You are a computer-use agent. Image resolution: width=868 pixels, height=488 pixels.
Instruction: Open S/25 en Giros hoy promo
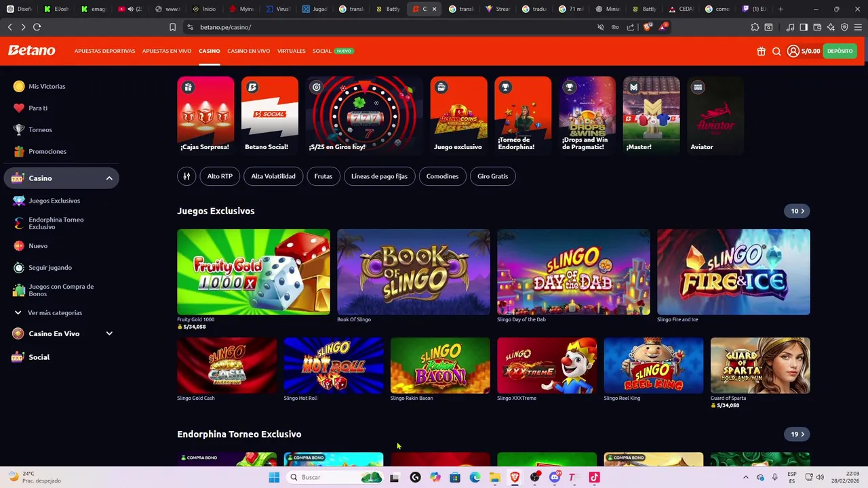pyautogui.click(x=364, y=115)
